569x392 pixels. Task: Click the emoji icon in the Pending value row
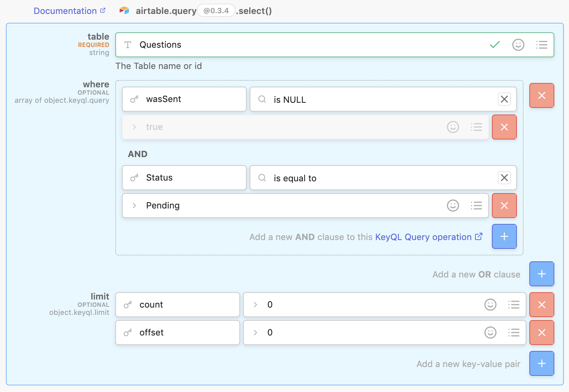pyautogui.click(x=453, y=206)
